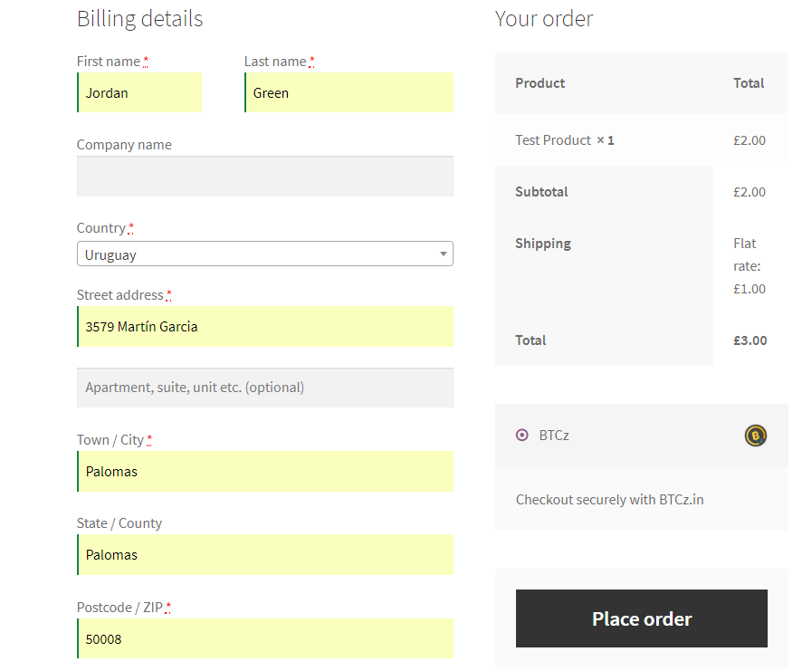Click the Street address field
Image resolution: width=812 pixels, height=671 pixels.
click(265, 326)
